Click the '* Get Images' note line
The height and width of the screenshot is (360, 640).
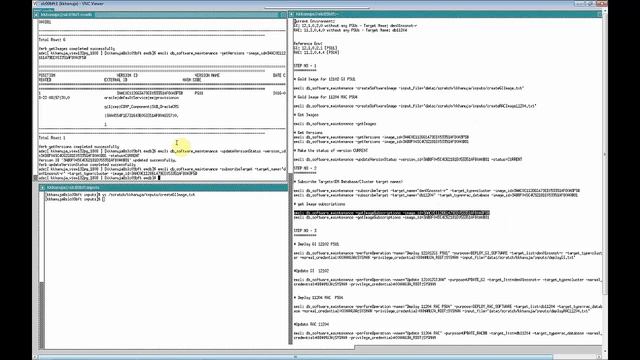(x=306, y=115)
